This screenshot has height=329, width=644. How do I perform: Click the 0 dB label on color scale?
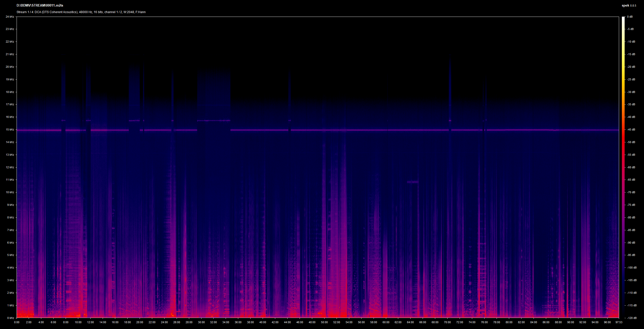point(630,17)
